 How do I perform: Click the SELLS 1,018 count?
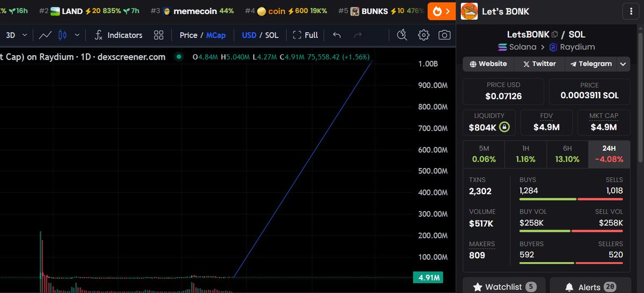614,191
